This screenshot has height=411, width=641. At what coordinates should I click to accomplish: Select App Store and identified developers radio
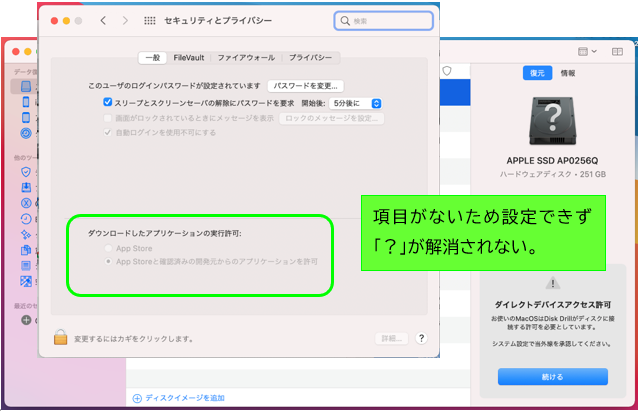108,261
